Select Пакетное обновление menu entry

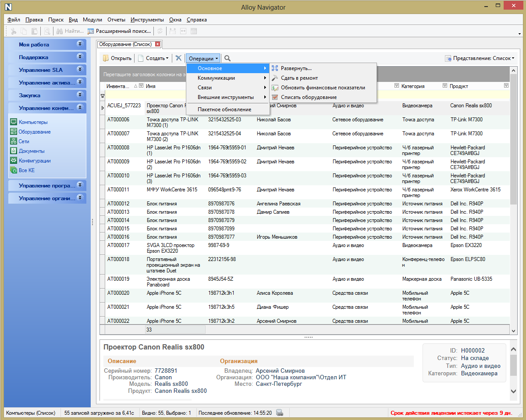click(x=228, y=109)
